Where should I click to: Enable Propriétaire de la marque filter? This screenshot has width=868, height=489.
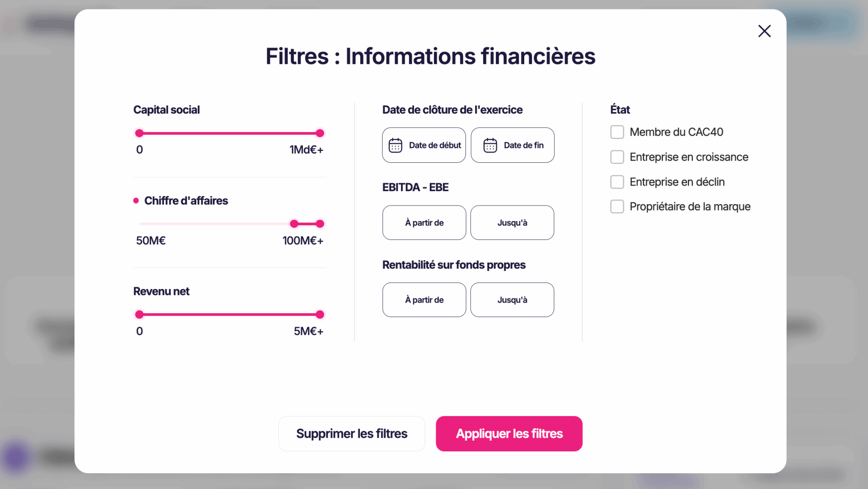point(617,206)
